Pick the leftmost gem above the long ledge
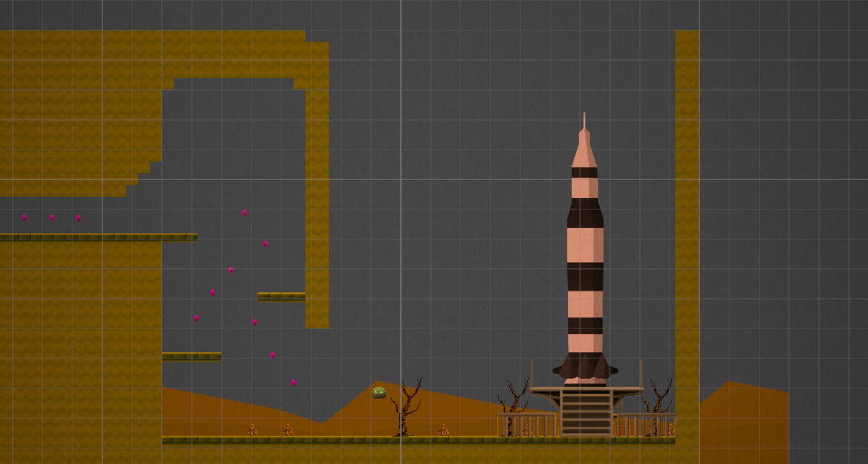Image resolution: width=868 pixels, height=464 pixels. point(25,217)
